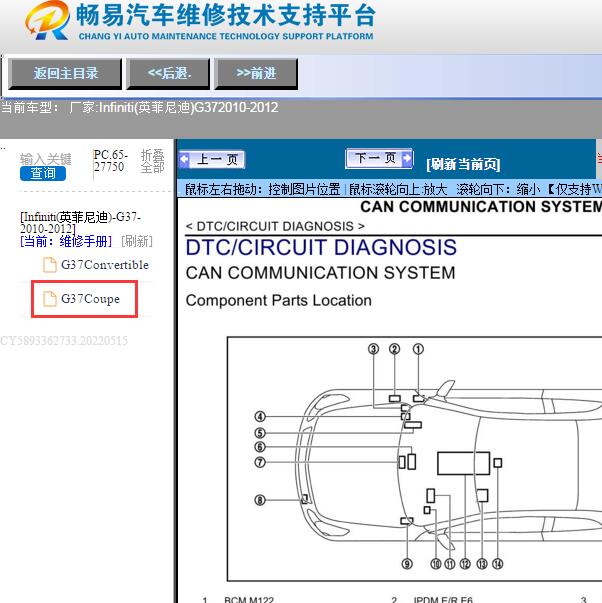This screenshot has width=602, height=603.
Task: Go back using the <<后退 button
Action: [x=168, y=73]
